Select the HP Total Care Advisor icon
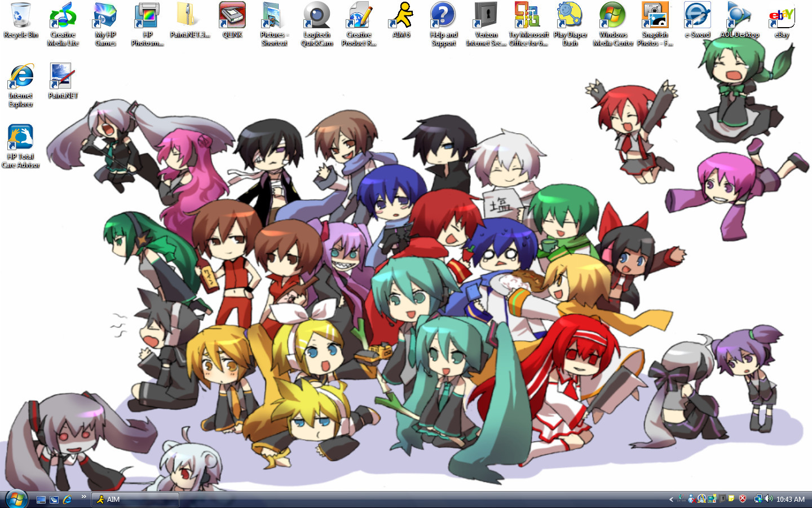The height and width of the screenshot is (508, 812). pos(21,146)
